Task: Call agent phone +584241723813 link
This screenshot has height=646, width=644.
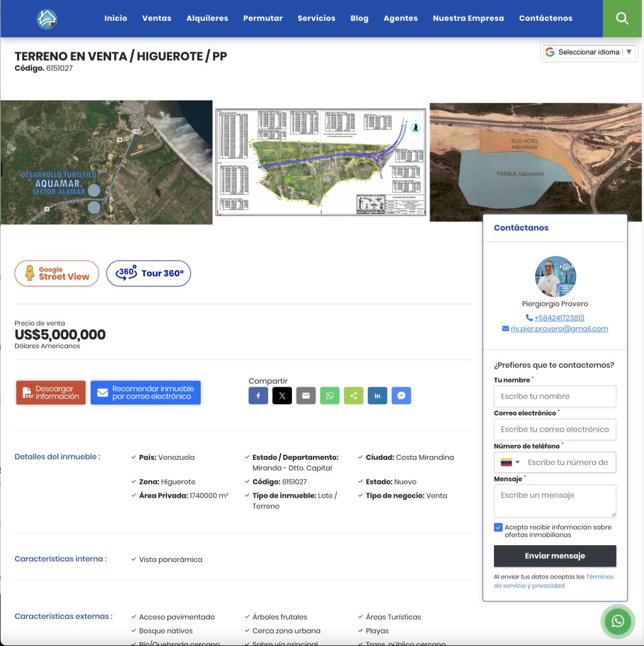Action: tap(559, 318)
